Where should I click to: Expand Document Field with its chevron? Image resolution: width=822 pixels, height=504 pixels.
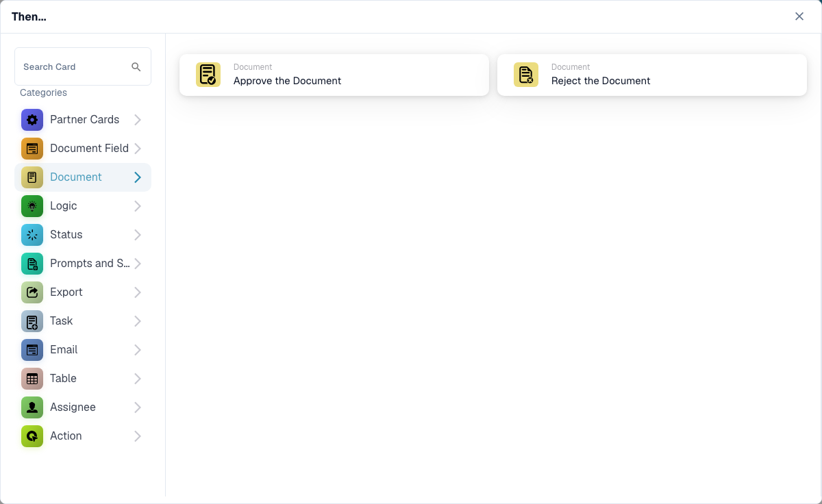138,149
